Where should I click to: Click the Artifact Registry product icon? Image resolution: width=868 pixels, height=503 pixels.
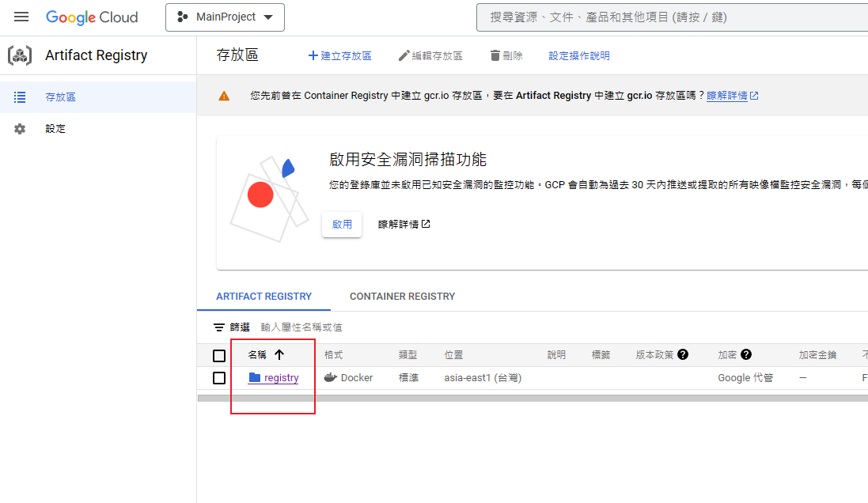tap(19, 55)
